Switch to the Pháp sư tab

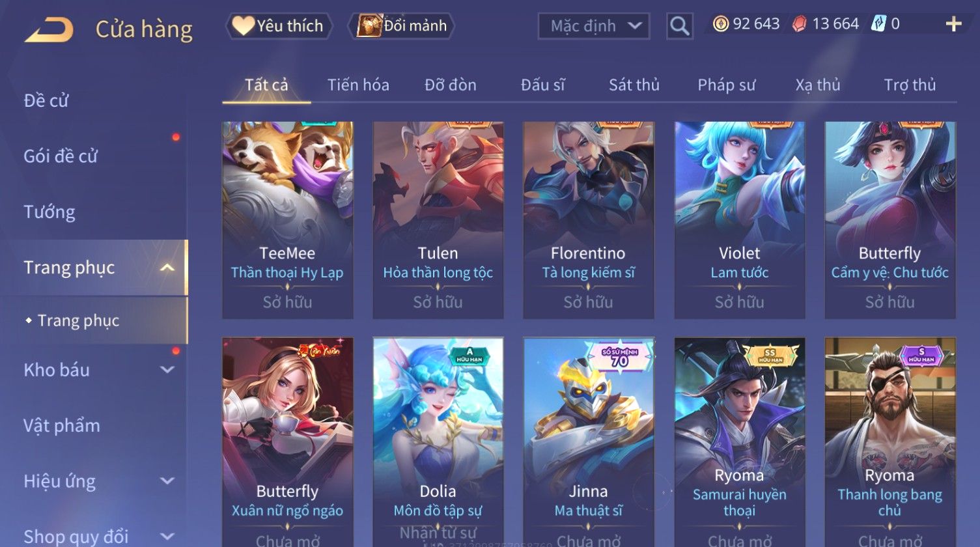click(x=726, y=85)
